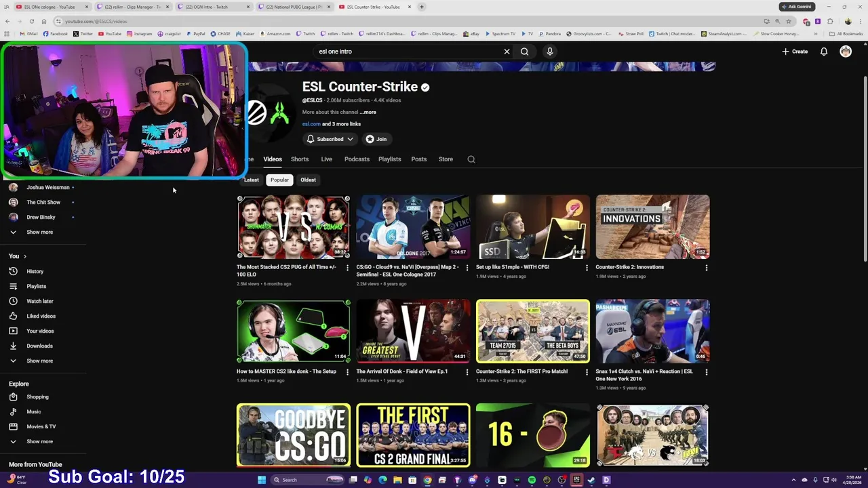Switch to the Videos channel tab
The height and width of the screenshot is (488, 868).
point(273,159)
